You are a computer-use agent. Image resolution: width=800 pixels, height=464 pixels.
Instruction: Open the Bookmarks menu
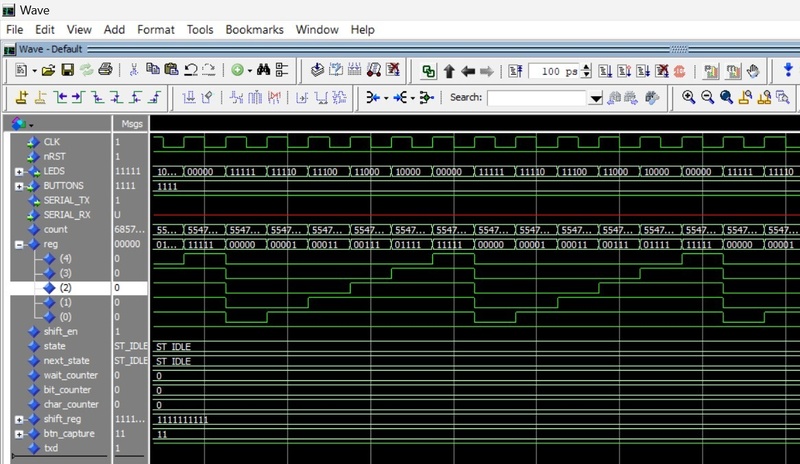pos(254,30)
